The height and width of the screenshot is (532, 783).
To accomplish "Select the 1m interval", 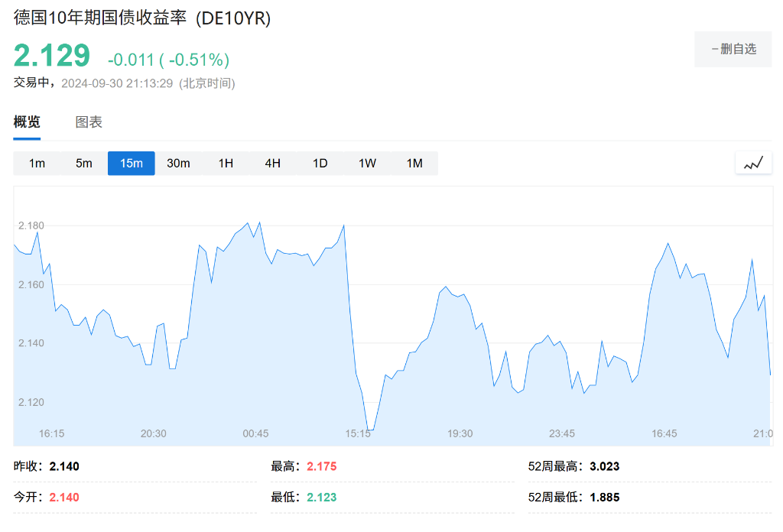I will click(37, 164).
